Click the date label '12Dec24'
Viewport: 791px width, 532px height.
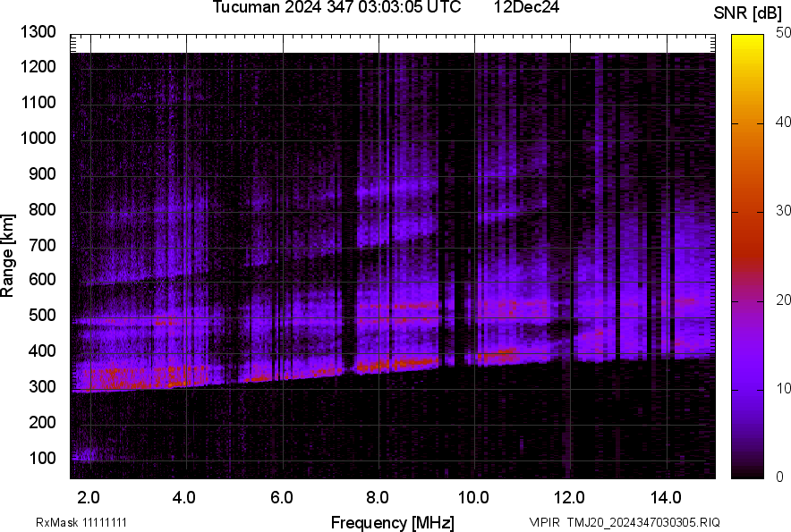point(526,7)
